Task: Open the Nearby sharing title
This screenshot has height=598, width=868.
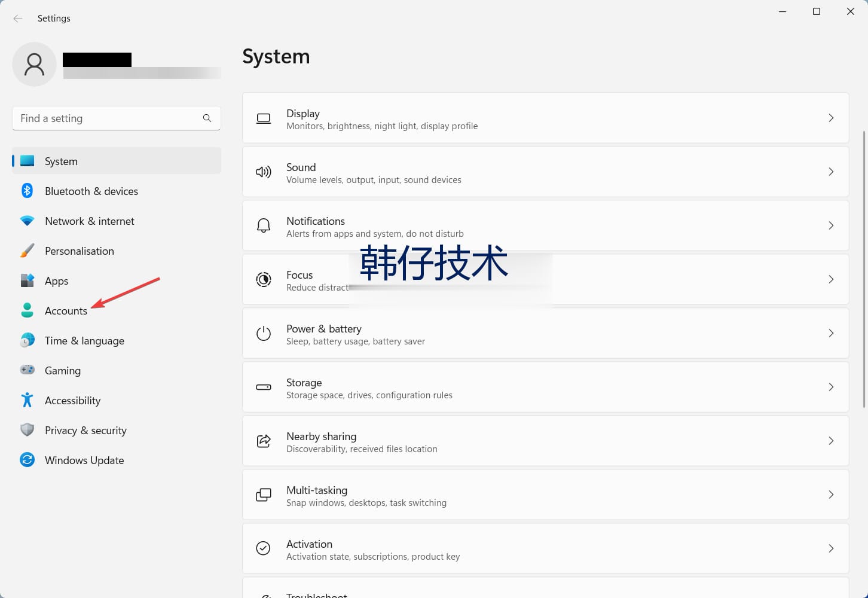Action: (321, 437)
